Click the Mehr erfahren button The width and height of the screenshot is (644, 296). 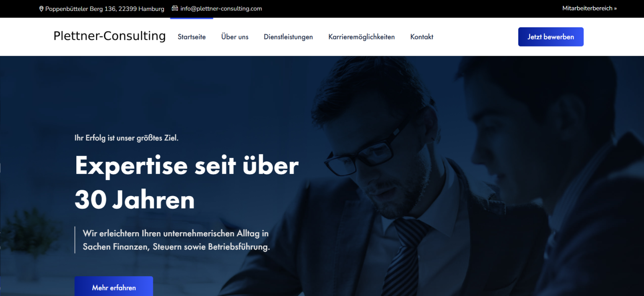114,286
